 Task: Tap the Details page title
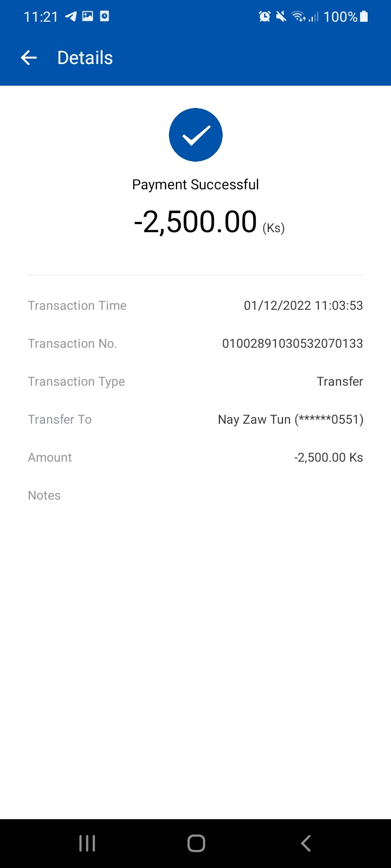[x=85, y=58]
